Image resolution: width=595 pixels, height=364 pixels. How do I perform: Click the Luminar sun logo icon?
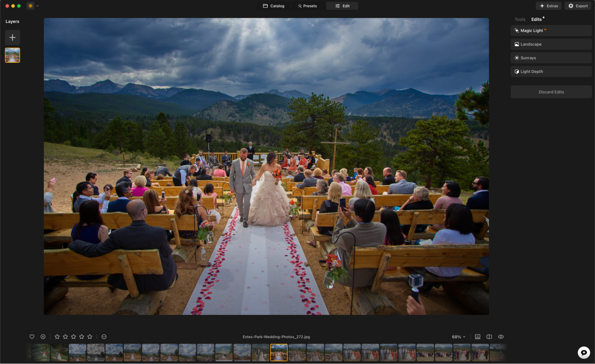click(x=30, y=6)
